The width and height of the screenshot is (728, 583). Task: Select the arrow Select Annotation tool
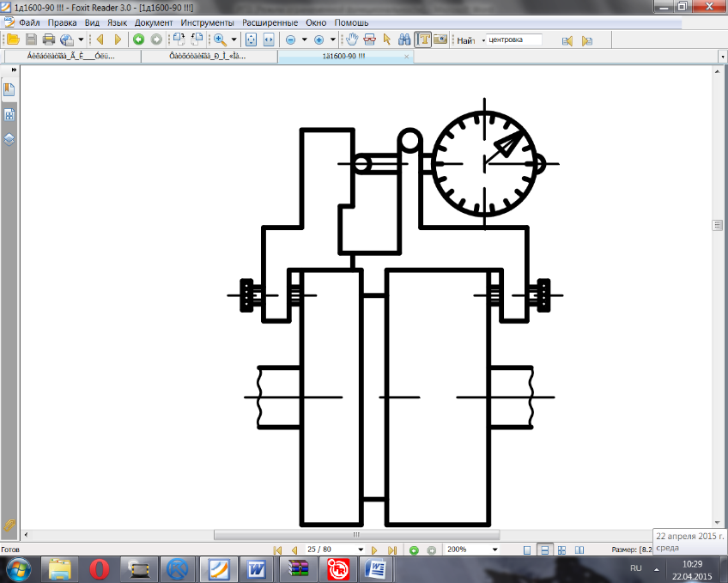(386, 39)
